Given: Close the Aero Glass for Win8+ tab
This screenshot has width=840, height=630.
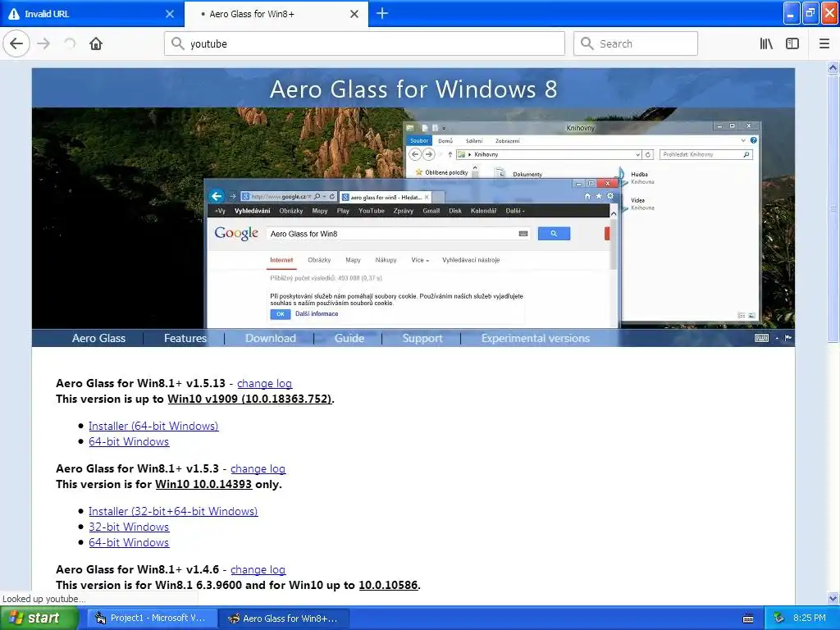Looking at the screenshot, I should 354,14.
